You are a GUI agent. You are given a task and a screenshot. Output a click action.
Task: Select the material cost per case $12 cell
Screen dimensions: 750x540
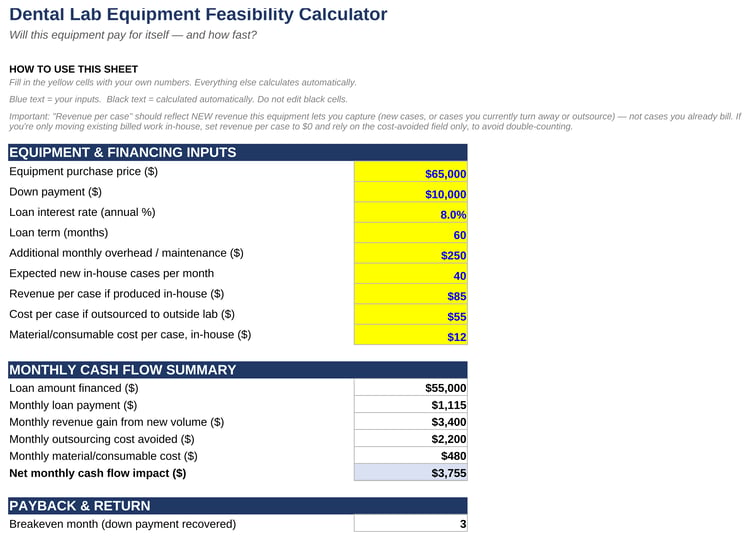(410, 335)
